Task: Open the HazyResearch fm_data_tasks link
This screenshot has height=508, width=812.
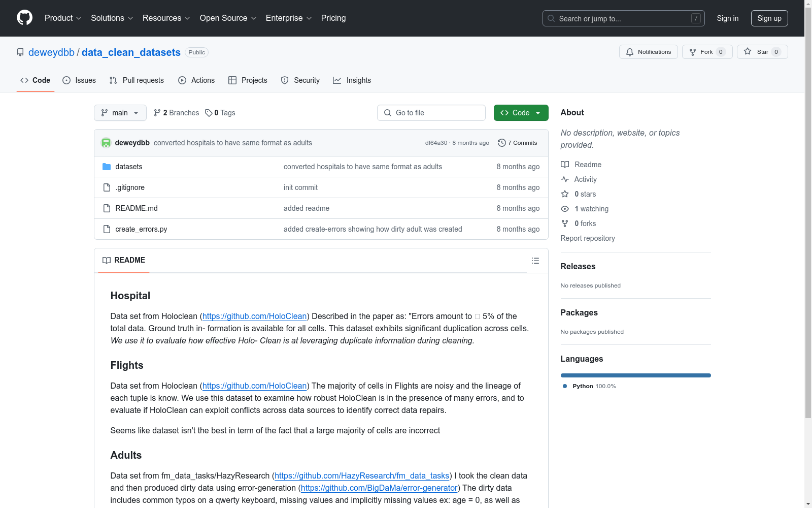Action: pyautogui.click(x=362, y=475)
